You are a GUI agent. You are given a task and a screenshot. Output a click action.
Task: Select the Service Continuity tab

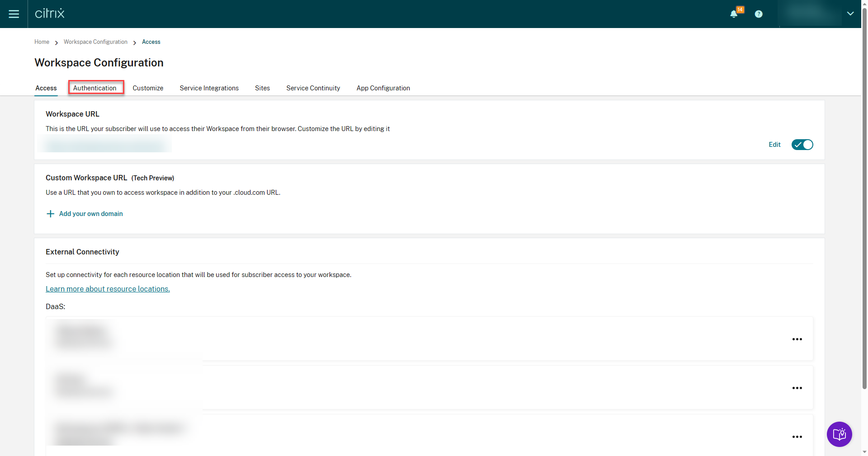(313, 88)
